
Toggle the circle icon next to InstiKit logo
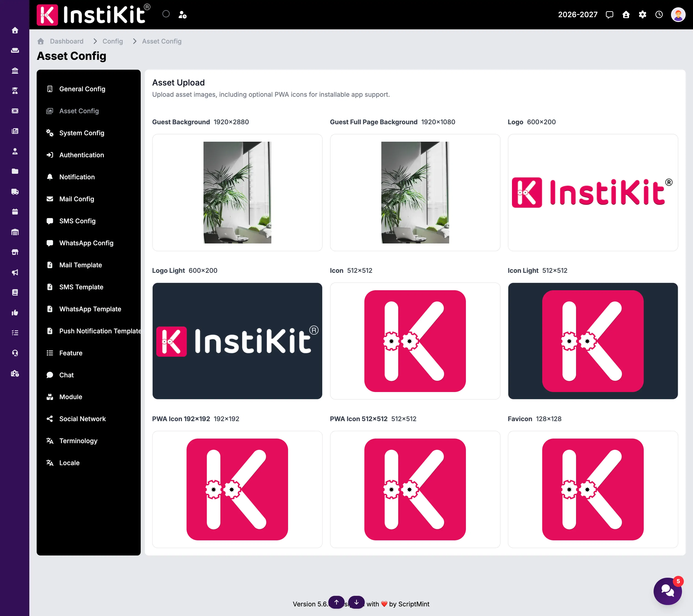(x=166, y=14)
